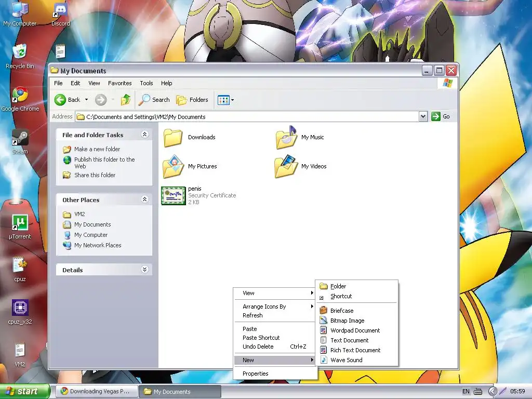Open the Search pane
Screen dimensions: 532x399
pyautogui.click(x=154, y=100)
